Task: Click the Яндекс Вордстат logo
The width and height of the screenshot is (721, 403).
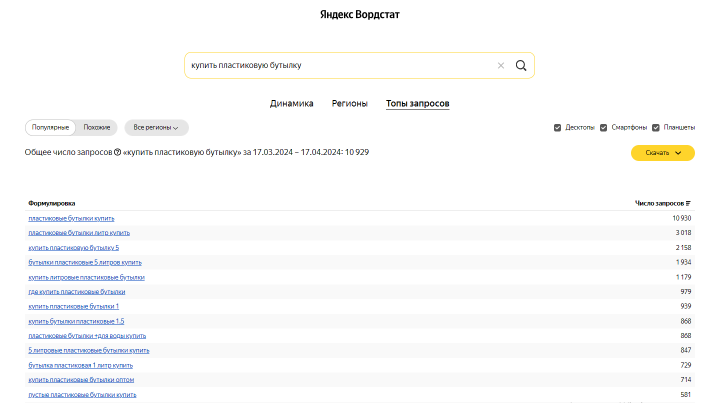Action: pyautogui.click(x=360, y=15)
